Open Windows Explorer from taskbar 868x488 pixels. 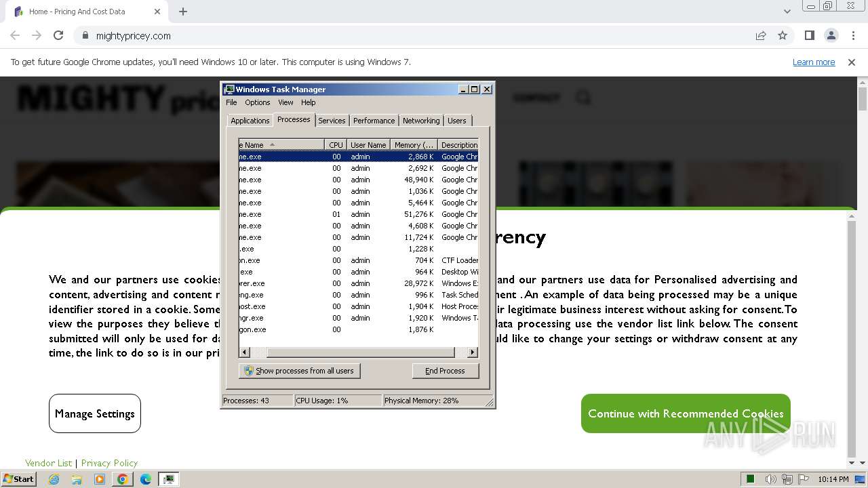coord(77,479)
